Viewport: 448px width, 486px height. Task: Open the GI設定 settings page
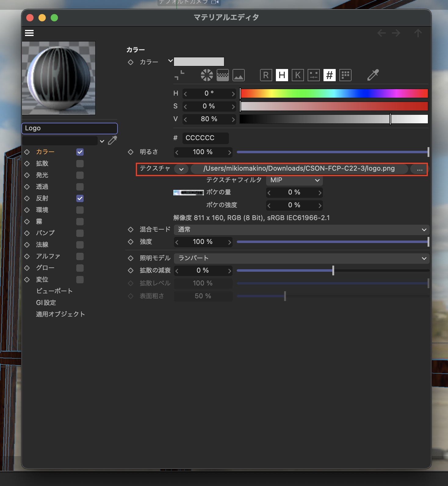tap(46, 303)
